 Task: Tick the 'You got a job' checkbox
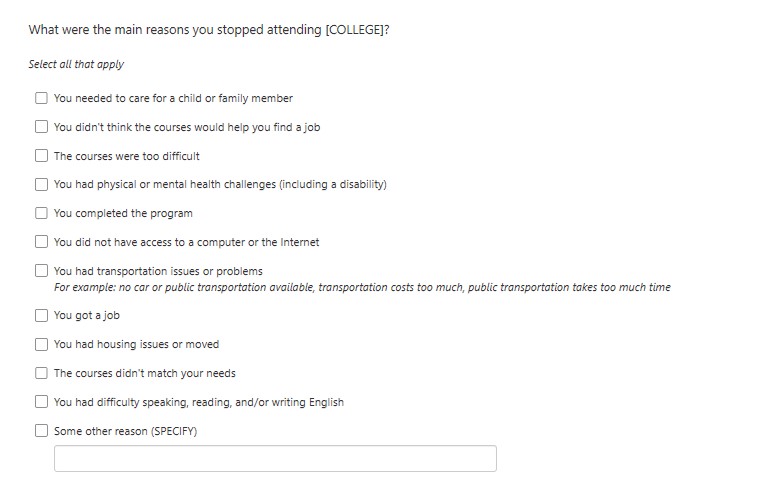coord(41,316)
